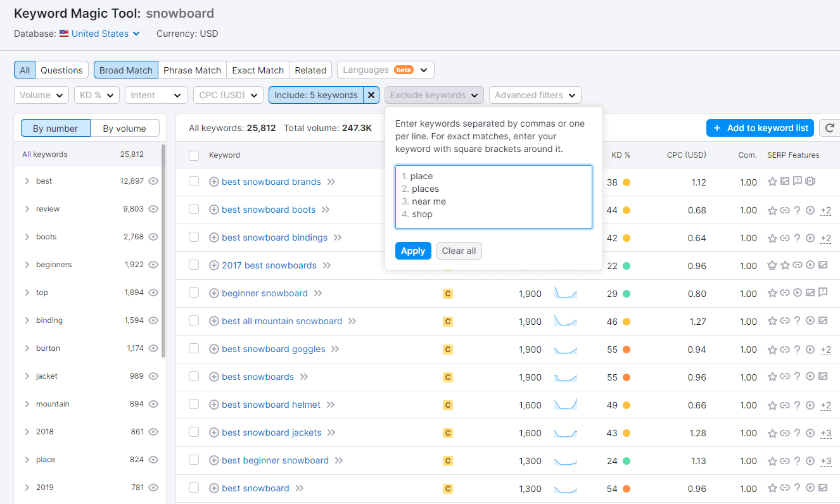Viewport: 840px width, 504px height.
Task: Check the checkbox next to 2017 best snowboards
Action: point(194,265)
